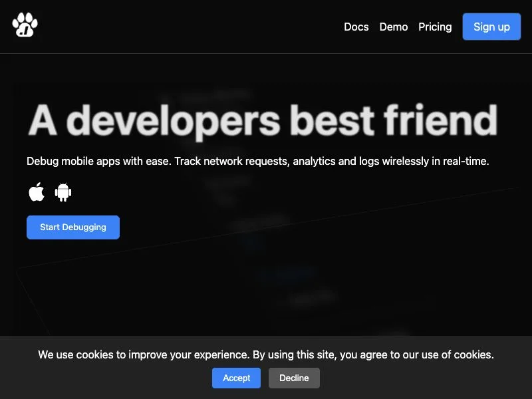The image size is (532, 399).
Task: Click the word 'friend' in the headline
Action: coord(441,120)
